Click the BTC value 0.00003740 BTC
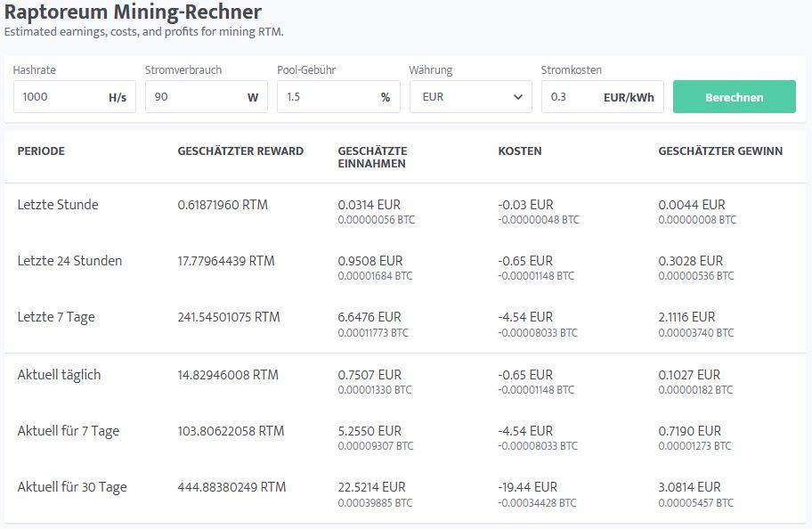The width and height of the screenshot is (812, 529). (x=695, y=333)
